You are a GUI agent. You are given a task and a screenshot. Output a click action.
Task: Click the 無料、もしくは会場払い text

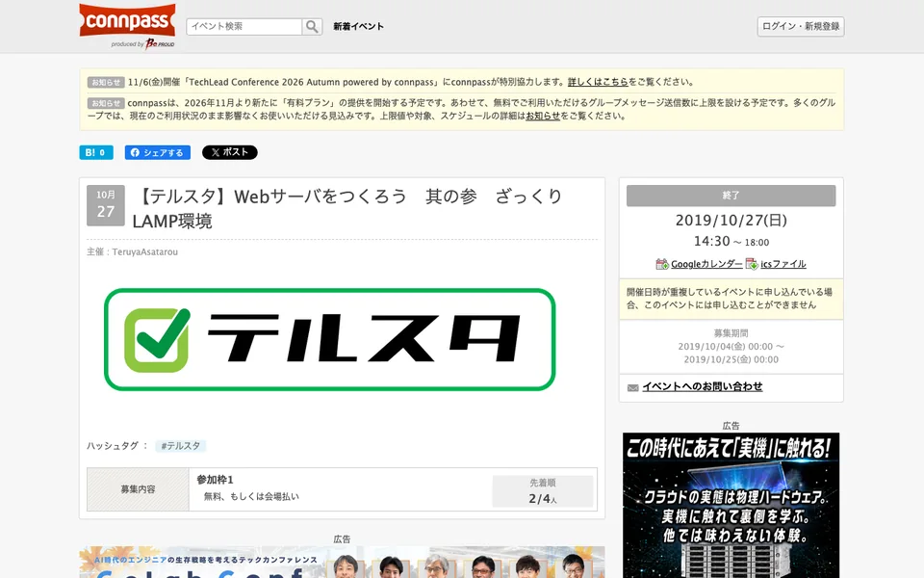click(251, 497)
